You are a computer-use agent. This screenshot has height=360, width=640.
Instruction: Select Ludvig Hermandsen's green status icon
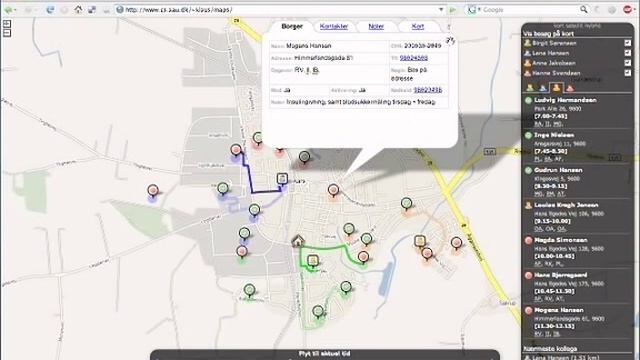point(528,100)
